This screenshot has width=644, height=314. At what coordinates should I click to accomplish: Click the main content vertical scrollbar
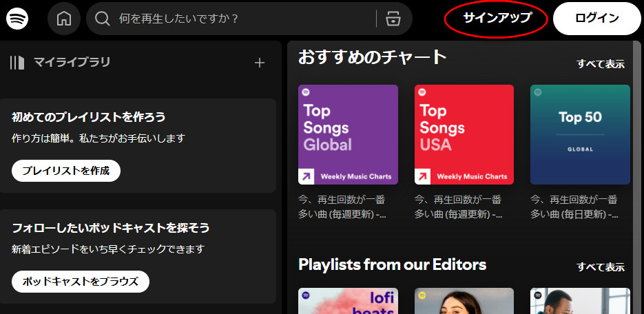[x=638, y=176]
